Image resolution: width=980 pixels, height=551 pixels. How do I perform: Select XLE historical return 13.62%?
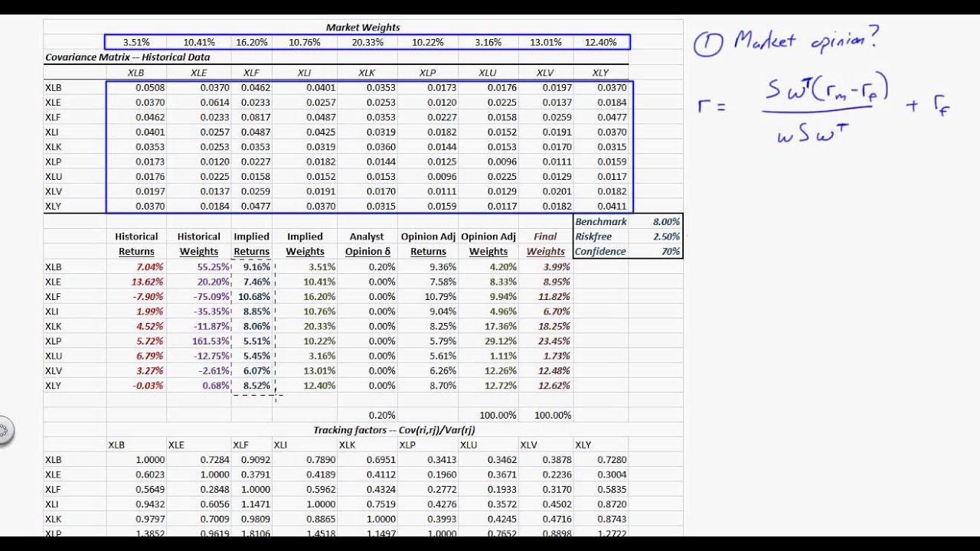point(146,282)
